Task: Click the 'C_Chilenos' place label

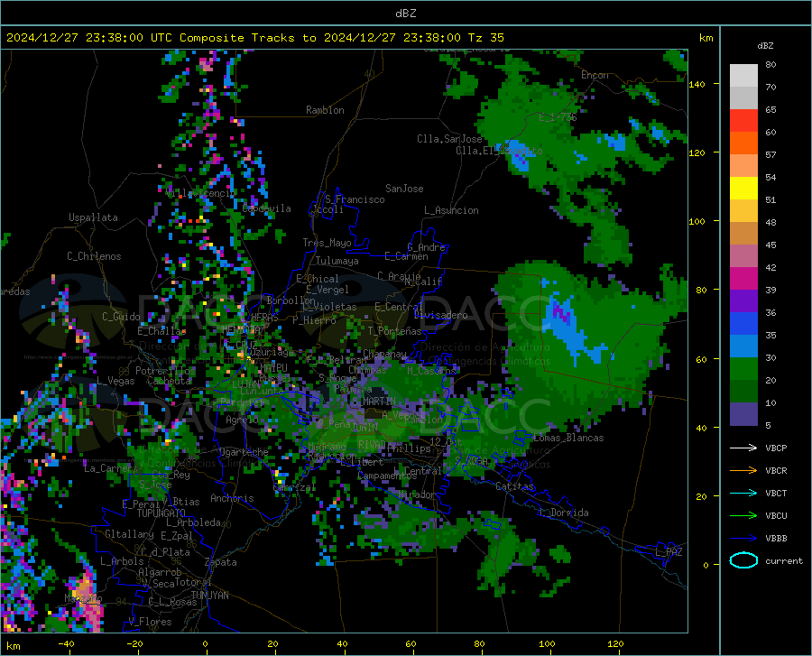Action: (x=94, y=256)
